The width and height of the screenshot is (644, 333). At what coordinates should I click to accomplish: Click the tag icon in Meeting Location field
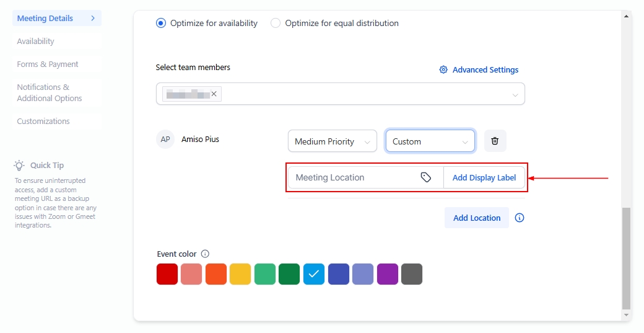pos(426,177)
